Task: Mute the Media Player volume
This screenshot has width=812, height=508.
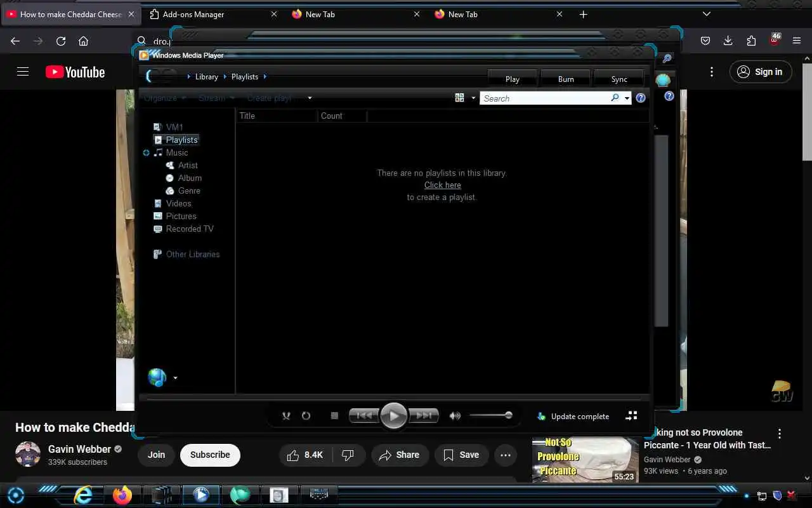Action: pos(455,416)
